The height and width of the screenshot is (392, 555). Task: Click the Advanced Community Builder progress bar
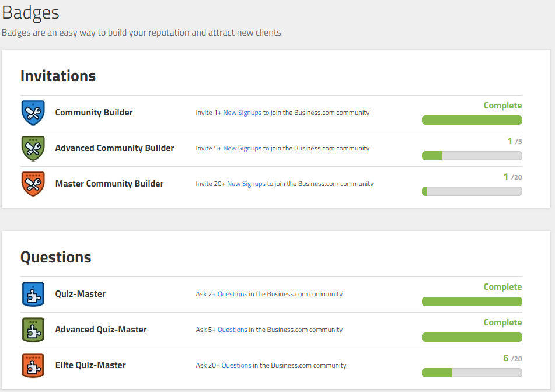pos(472,156)
